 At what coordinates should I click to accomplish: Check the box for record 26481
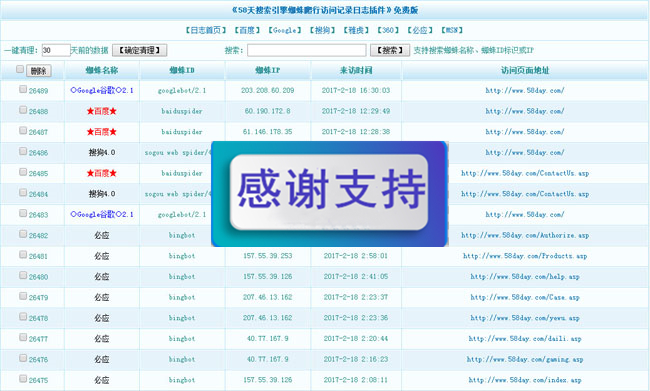pos(23,255)
